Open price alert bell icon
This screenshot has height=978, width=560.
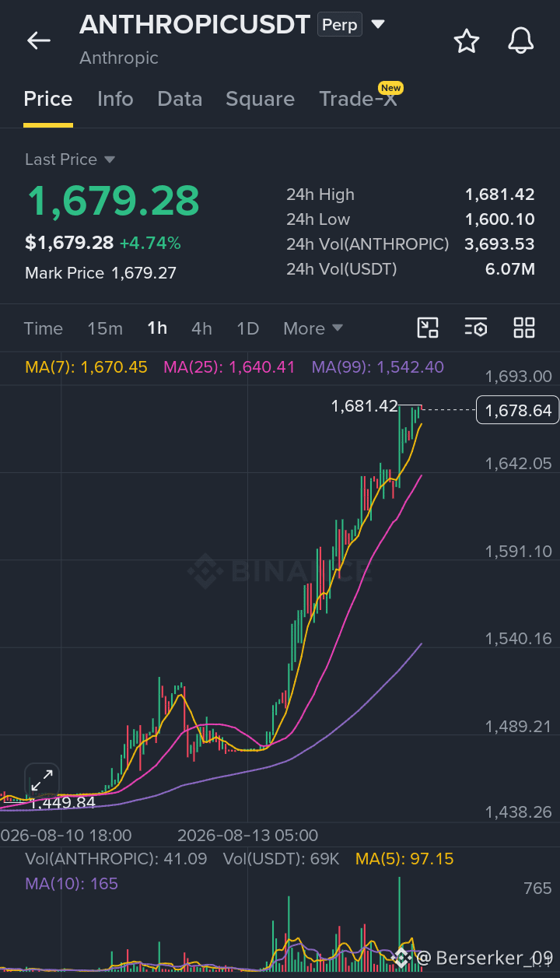click(521, 40)
